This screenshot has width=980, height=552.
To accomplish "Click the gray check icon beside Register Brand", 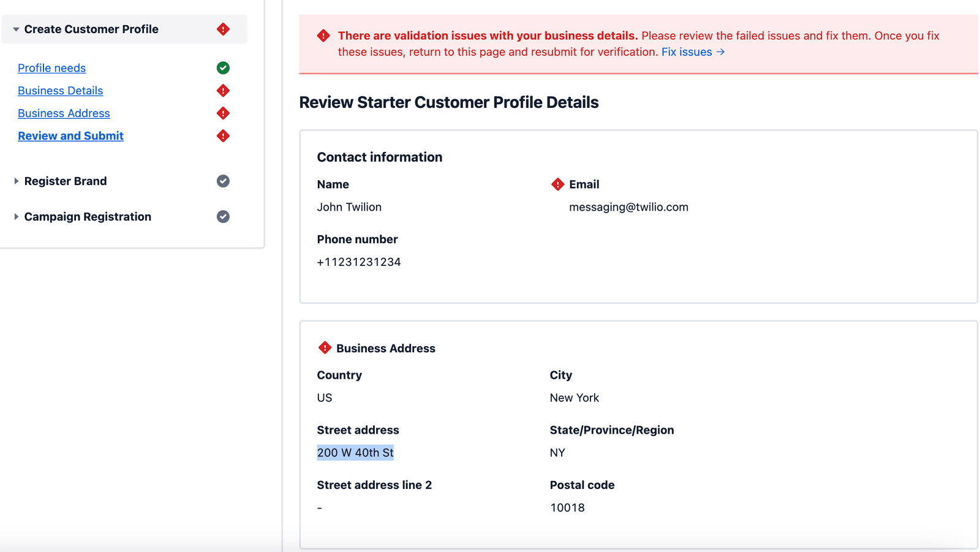I will [223, 181].
